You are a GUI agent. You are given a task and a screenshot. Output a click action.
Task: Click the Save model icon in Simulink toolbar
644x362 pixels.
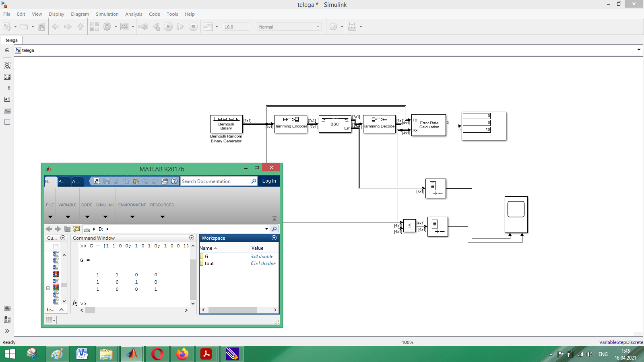(41, 27)
